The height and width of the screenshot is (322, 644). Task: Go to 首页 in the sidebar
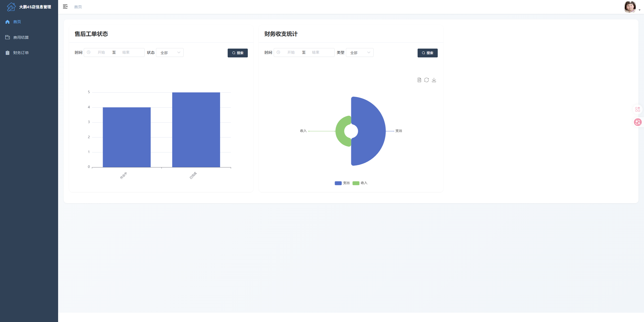pos(29,22)
